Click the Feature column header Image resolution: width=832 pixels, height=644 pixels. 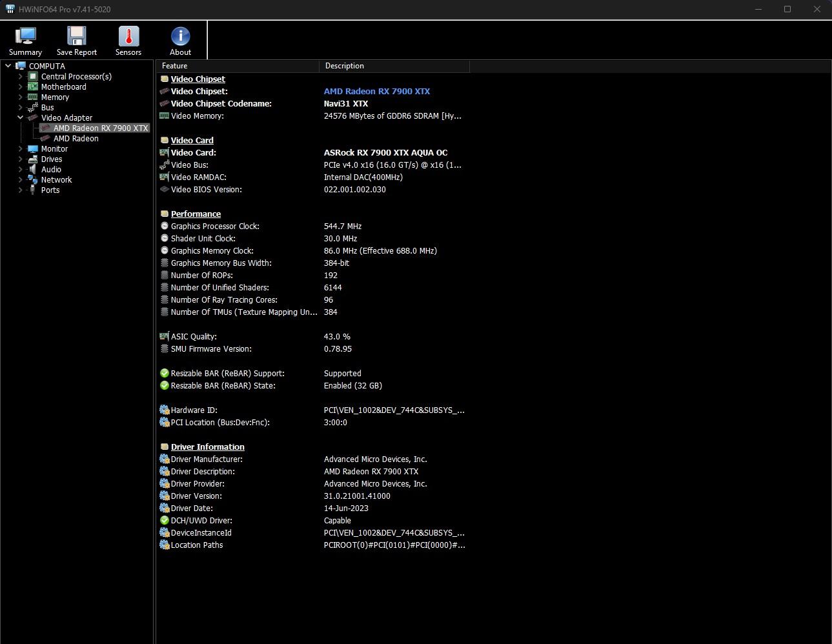(x=238, y=66)
